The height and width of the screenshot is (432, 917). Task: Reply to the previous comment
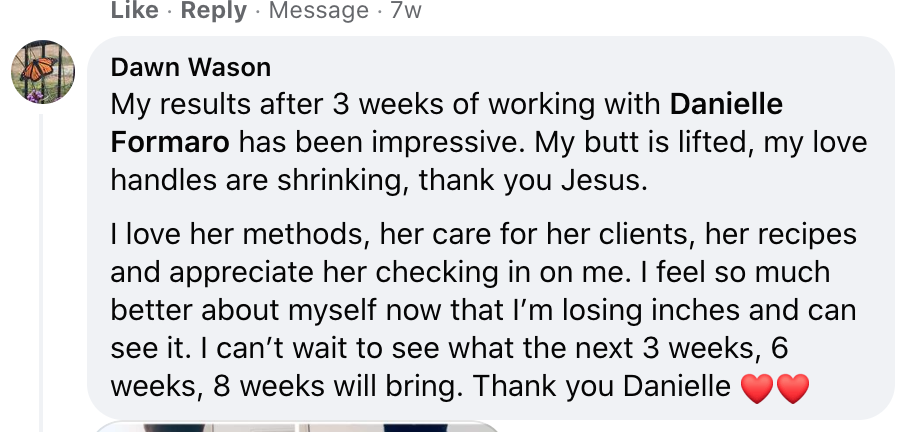tap(213, 10)
